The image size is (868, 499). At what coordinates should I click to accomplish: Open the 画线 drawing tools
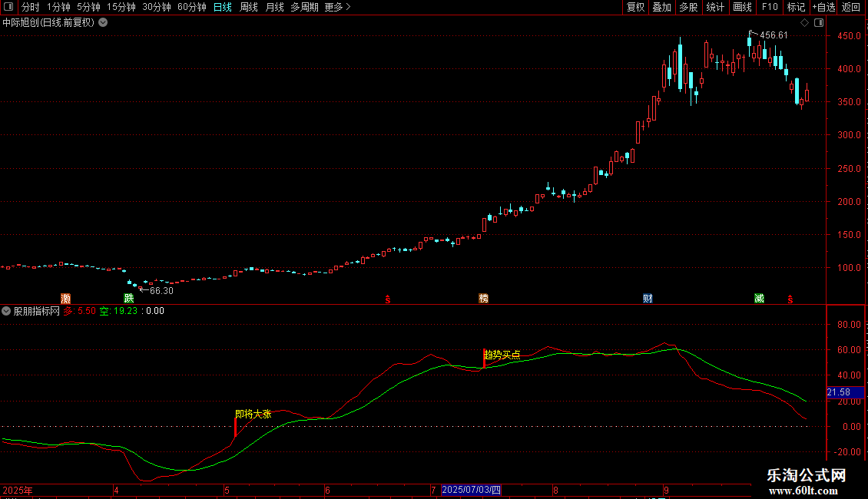point(742,7)
